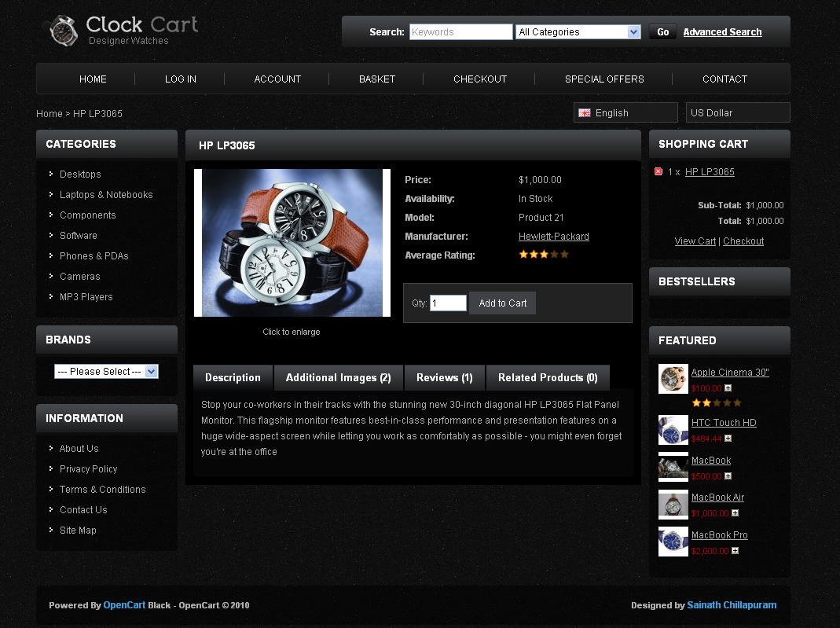Open MacBook product link
Screen dimensions: 840x628
point(711,461)
